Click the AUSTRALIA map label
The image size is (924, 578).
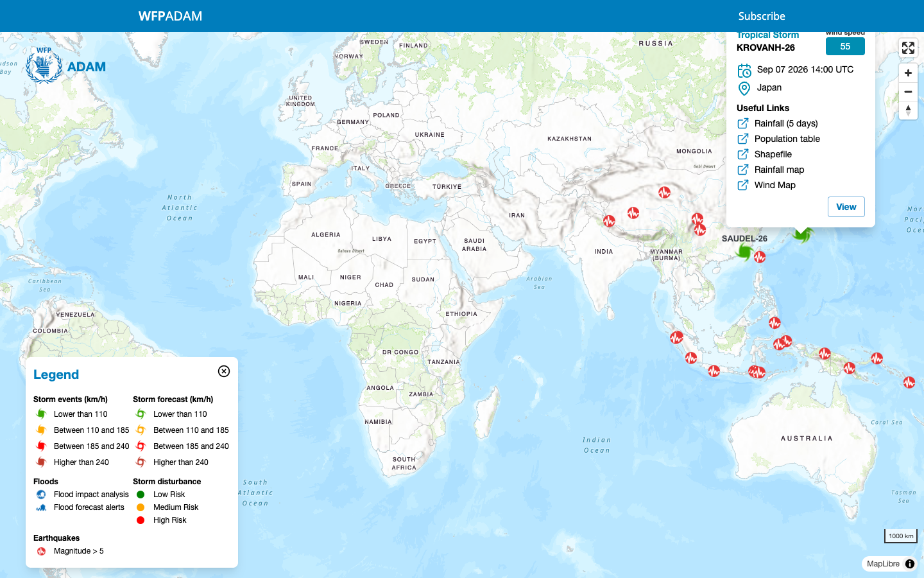point(807,438)
